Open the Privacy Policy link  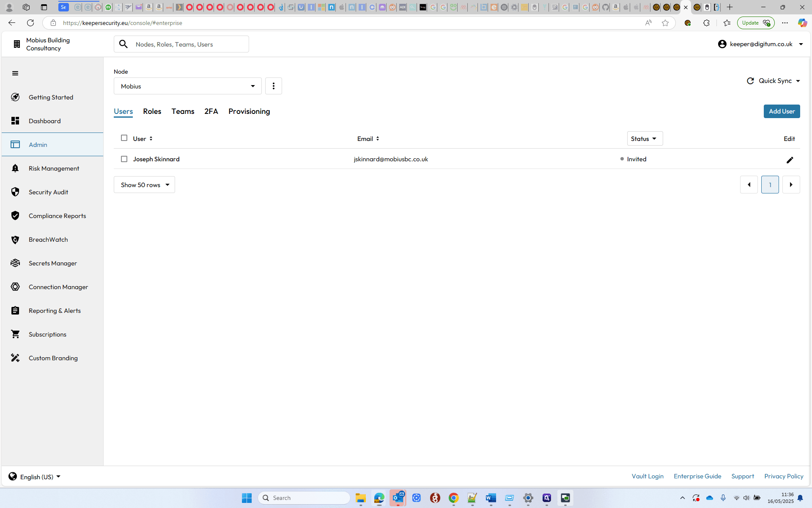(x=784, y=476)
